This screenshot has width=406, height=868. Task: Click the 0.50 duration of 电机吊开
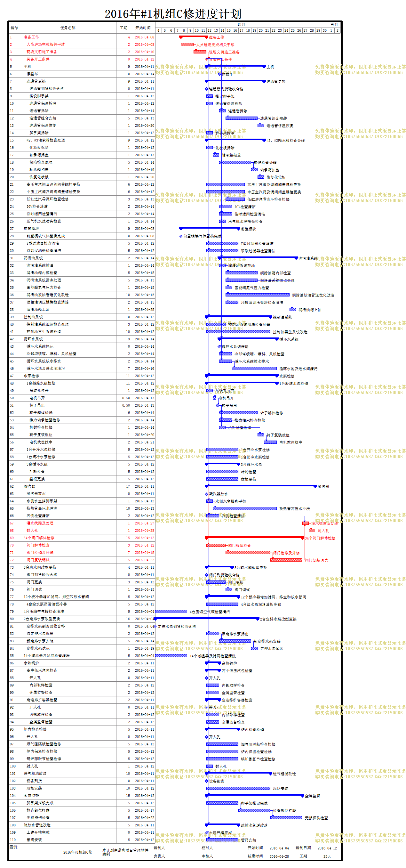point(126,398)
